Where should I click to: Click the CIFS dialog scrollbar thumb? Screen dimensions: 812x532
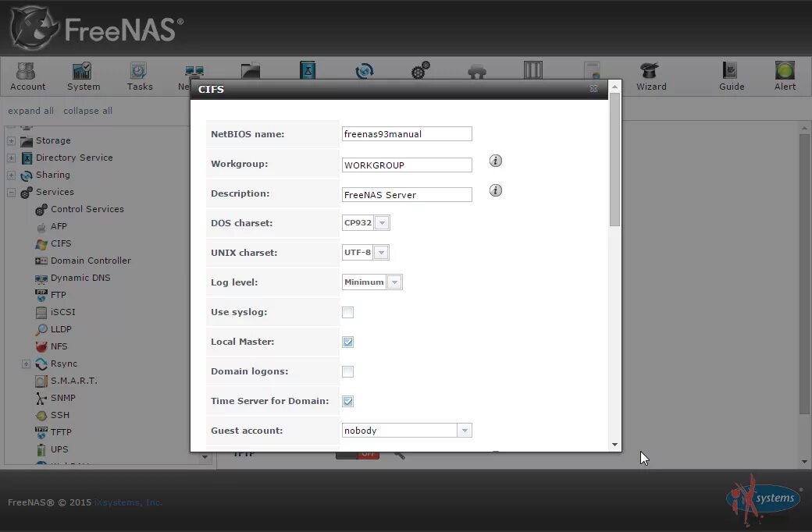(x=614, y=159)
